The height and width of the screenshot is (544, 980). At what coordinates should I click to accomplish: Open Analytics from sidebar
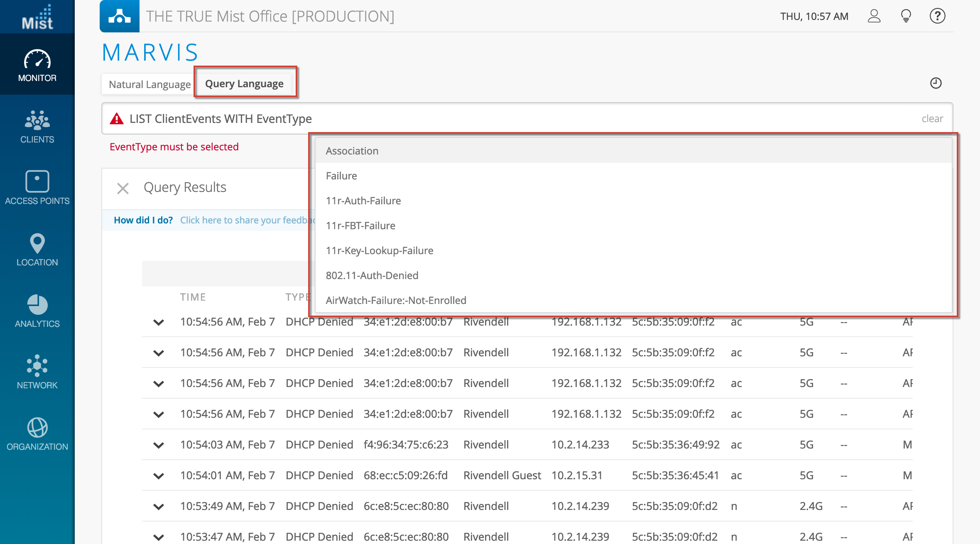pos(37,311)
